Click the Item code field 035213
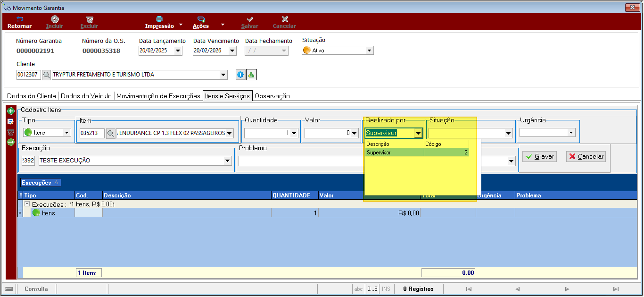This screenshot has width=644, height=297. 92,133
